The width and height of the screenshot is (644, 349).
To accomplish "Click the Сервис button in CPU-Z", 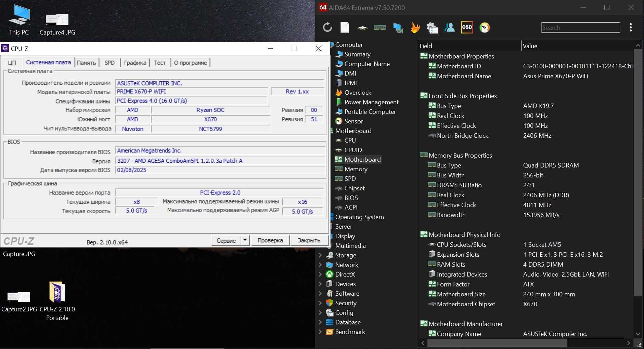I will (226, 240).
